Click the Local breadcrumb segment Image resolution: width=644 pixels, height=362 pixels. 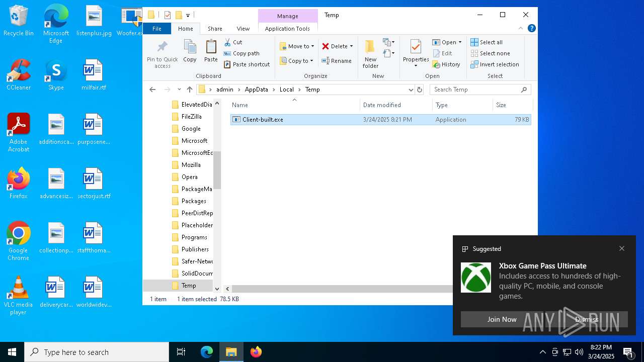click(287, 89)
